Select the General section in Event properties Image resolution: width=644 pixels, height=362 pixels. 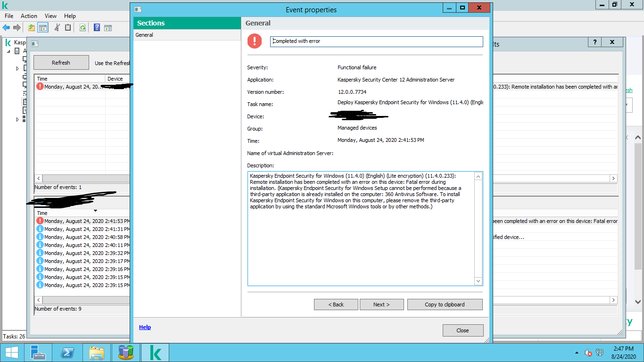coord(187,35)
